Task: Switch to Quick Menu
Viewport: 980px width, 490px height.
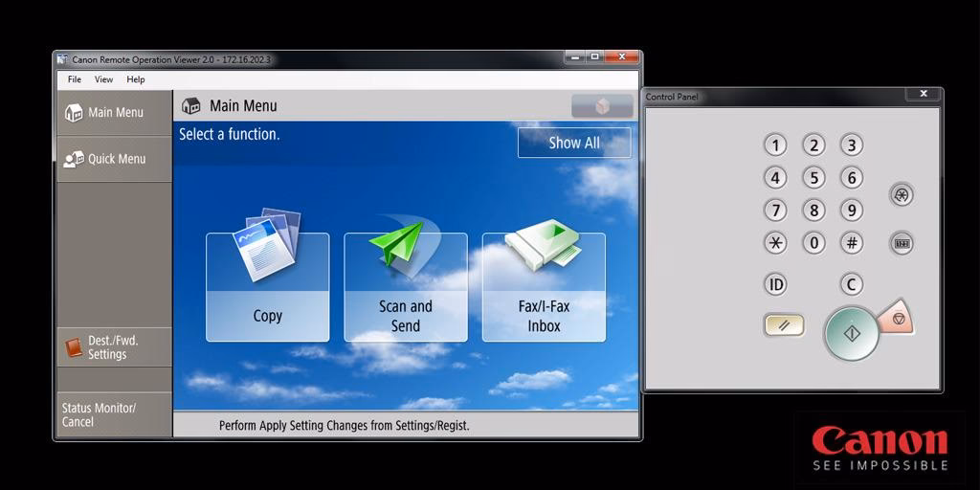Action: click(x=115, y=159)
